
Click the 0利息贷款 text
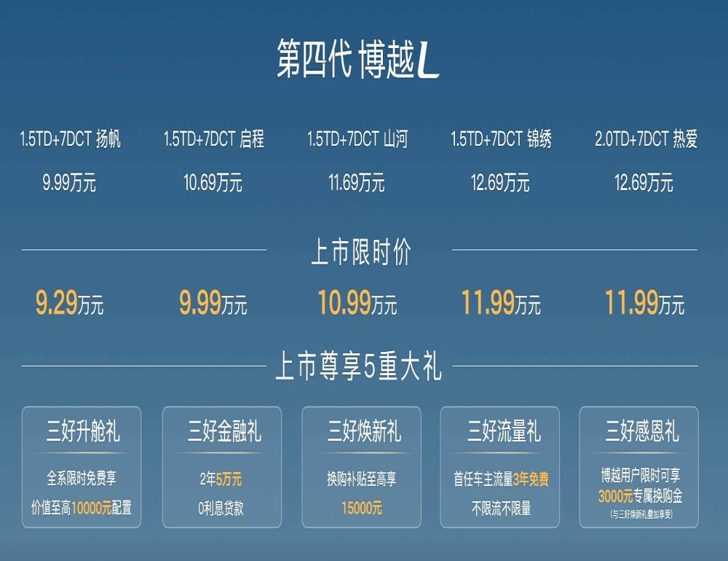(x=221, y=508)
